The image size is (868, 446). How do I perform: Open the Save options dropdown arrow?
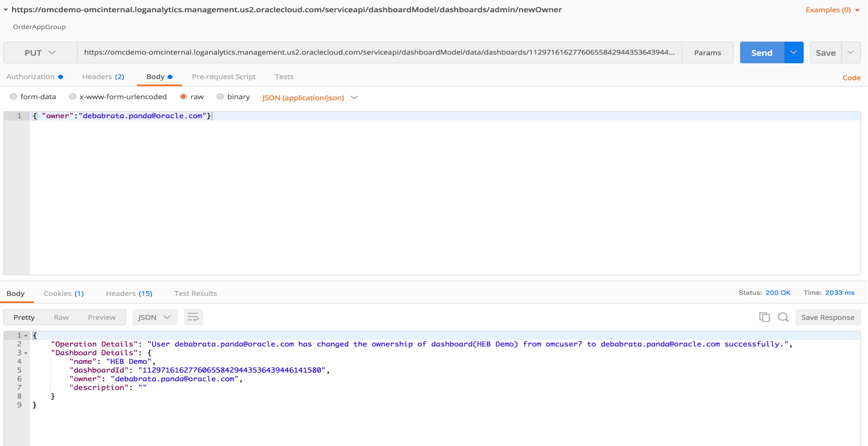[x=851, y=52]
